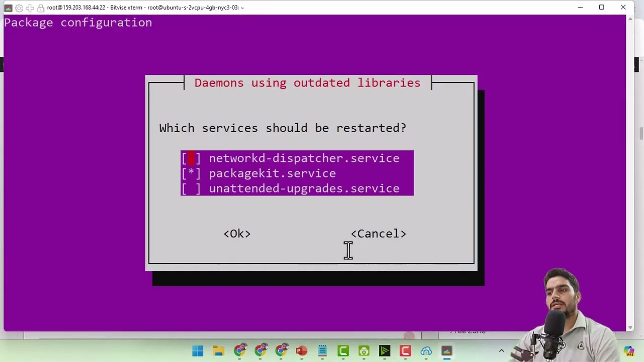The height and width of the screenshot is (362, 644).
Task: Click the plus icon in title bar
Action: point(30,8)
